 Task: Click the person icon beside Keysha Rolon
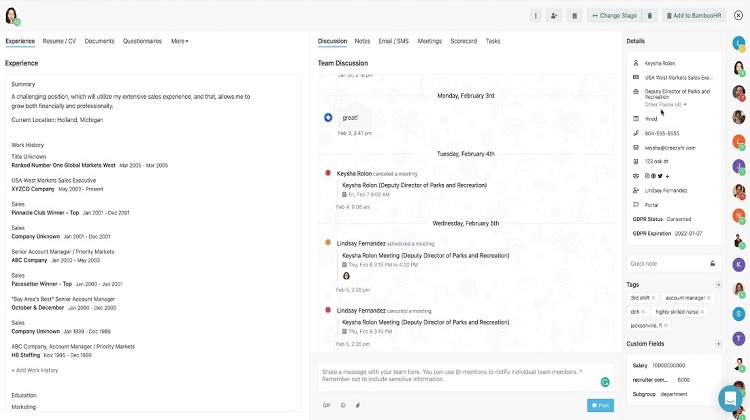coord(636,63)
